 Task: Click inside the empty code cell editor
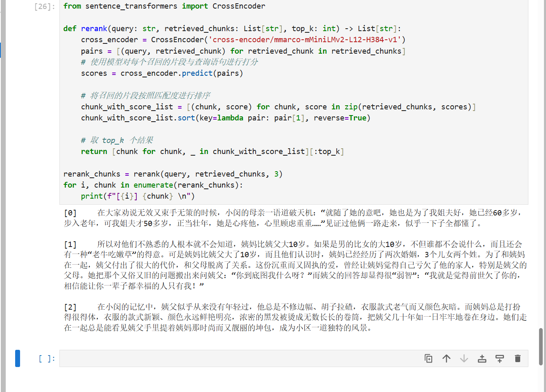(x=238, y=359)
